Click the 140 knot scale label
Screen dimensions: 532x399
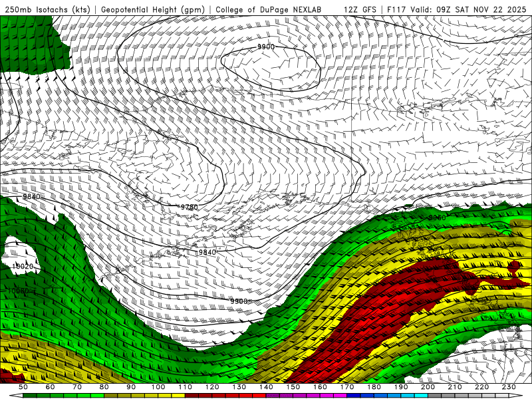pos(265,387)
